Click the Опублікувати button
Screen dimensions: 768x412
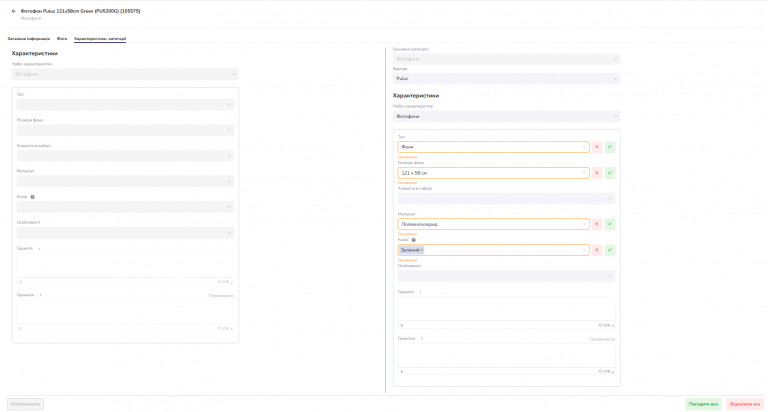[x=25, y=404]
